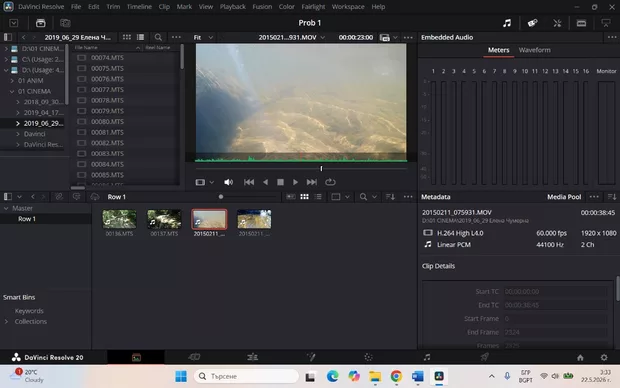The width and height of the screenshot is (620, 388).
Task: Go to the Media page
Action: [136, 358]
